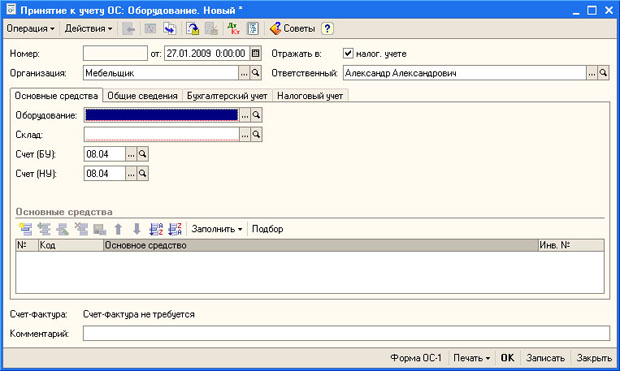Move table row up with the arrow
The image size is (620, 371).
pyautogui.click(x=118, y=229)
